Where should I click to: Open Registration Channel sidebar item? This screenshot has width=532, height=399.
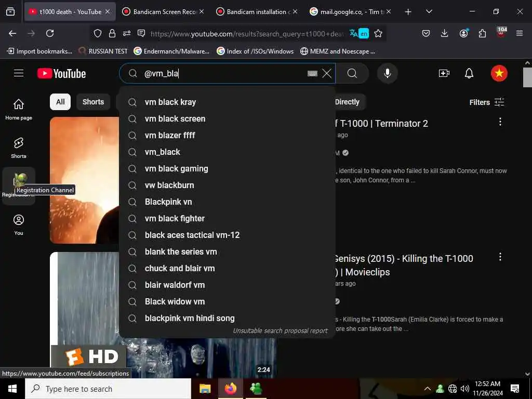19,185
